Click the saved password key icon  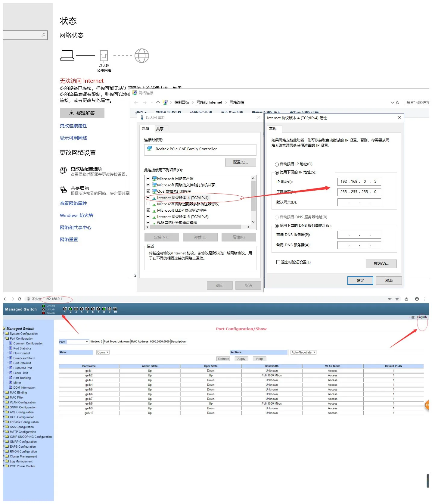(390, 299)
